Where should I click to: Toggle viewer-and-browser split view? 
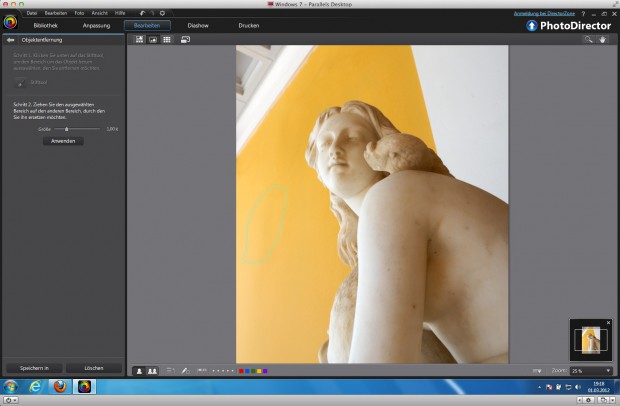[139, 40]
